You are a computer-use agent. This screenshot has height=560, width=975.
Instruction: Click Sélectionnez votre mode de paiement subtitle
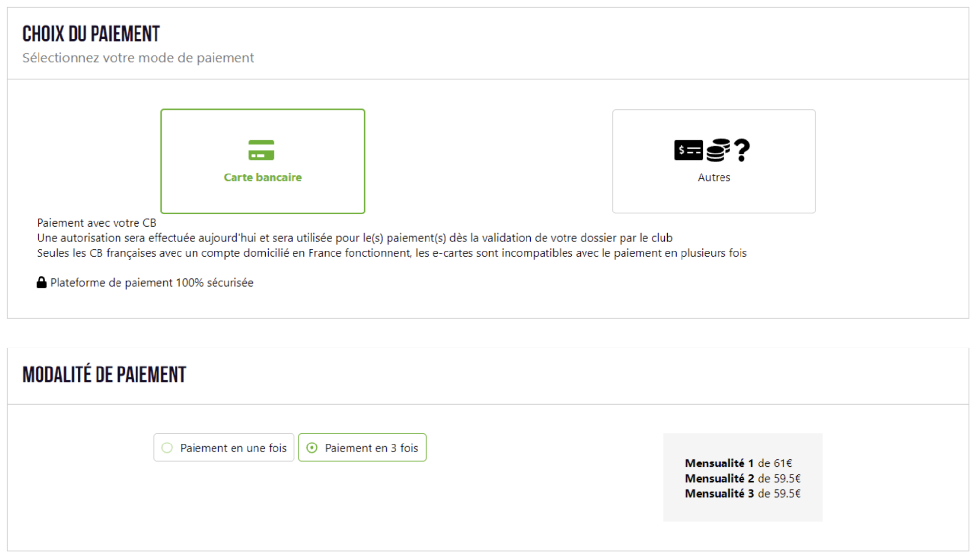138,58
